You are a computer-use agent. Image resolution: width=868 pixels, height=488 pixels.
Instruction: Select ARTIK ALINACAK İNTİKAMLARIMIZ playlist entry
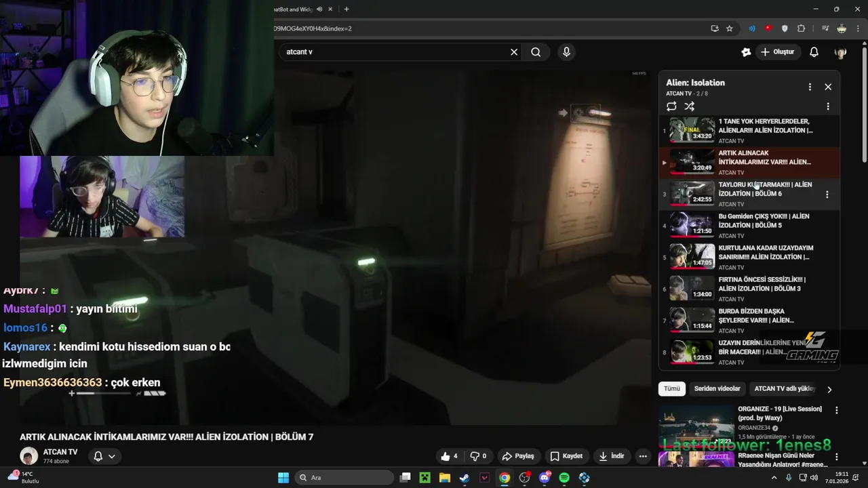click(x=749, y=163)
